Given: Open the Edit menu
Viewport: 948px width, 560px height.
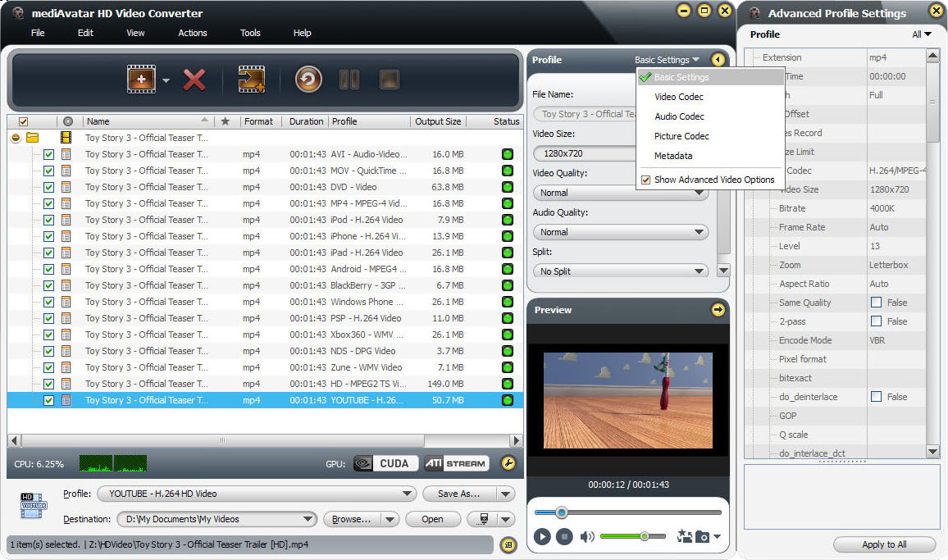Looking at the screenshot, I should (x=85, y=33).
